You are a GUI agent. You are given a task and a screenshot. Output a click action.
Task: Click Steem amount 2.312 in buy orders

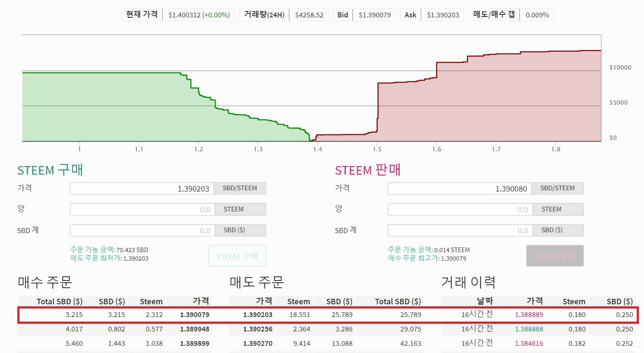tap(154, 315)
